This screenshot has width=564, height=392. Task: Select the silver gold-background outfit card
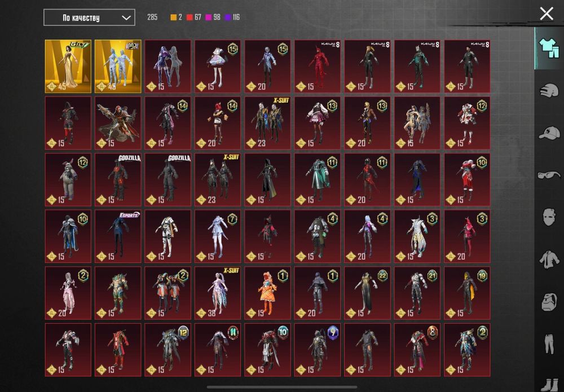pos(118,67)
